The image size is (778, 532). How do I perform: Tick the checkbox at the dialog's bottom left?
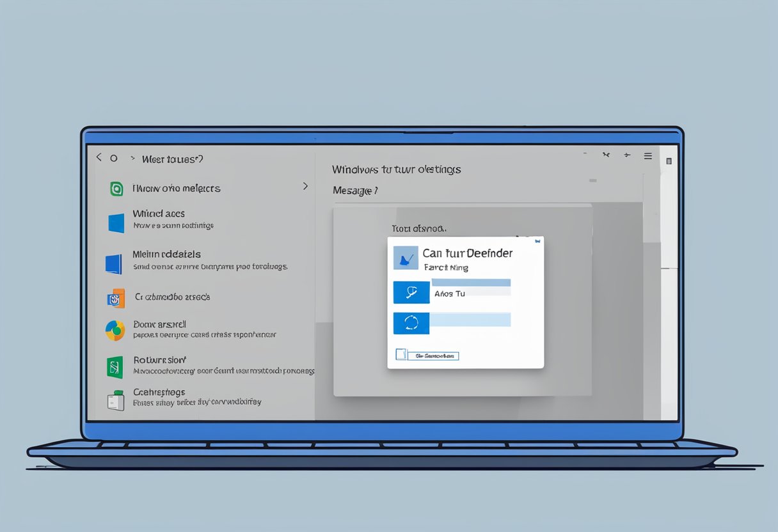pos(401,354)
